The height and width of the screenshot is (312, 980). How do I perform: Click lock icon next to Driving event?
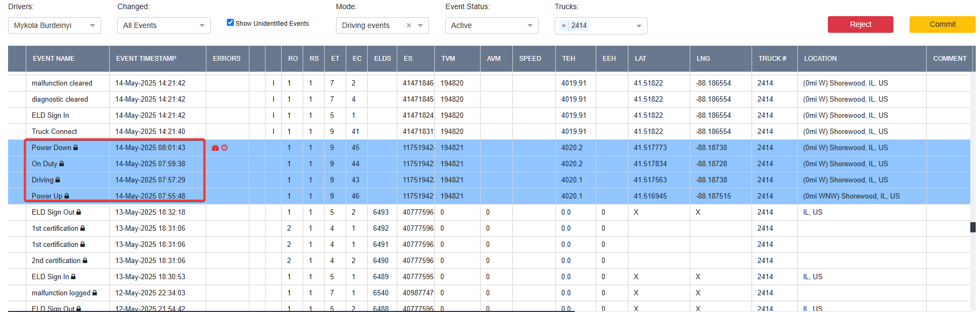coord(58,180)
